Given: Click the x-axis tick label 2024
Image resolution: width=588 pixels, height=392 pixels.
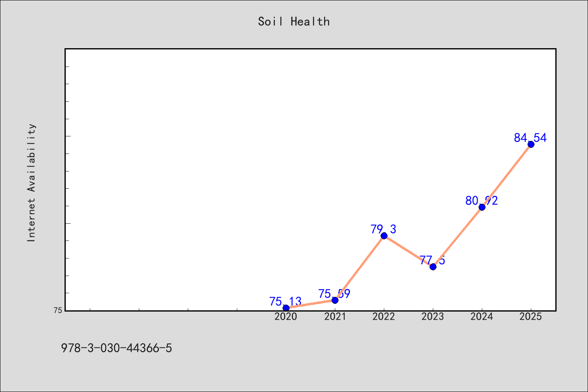Looking at the screenshot, I should pyautogui.click(x=482, y=316).
